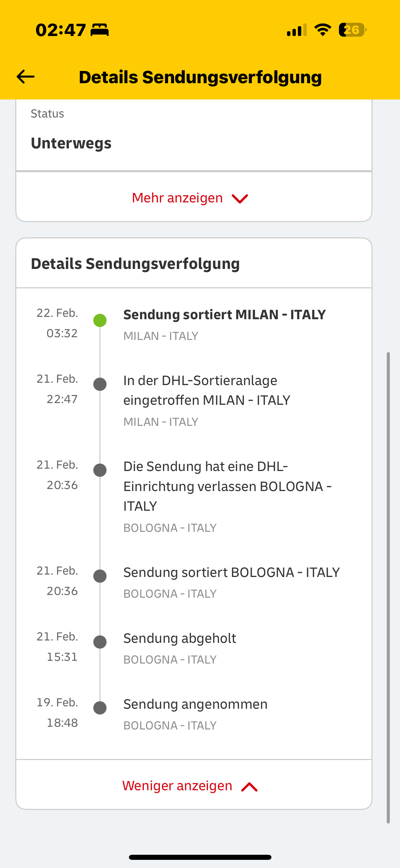This screenshot has height=868, width=400.
Task: Select the green dot for the Milan sorting event
Action: (99, 320)
